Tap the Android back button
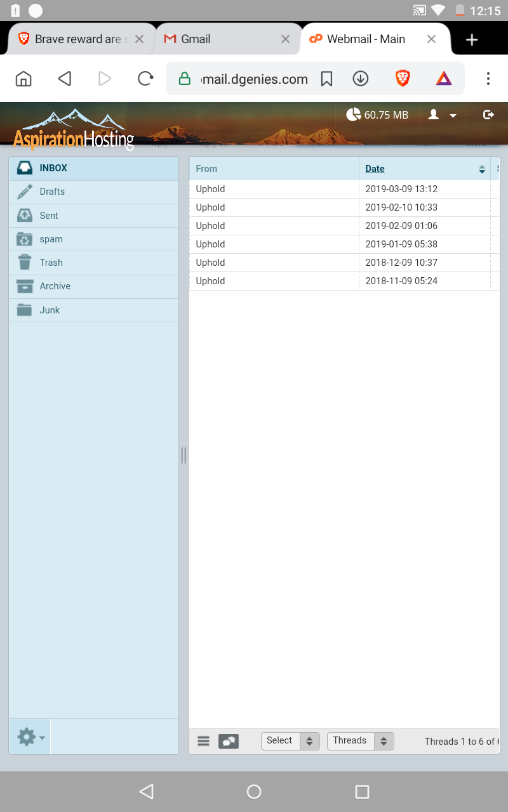Image resolution: width=508 pixels, height=812 pixels. pos(147,792)
